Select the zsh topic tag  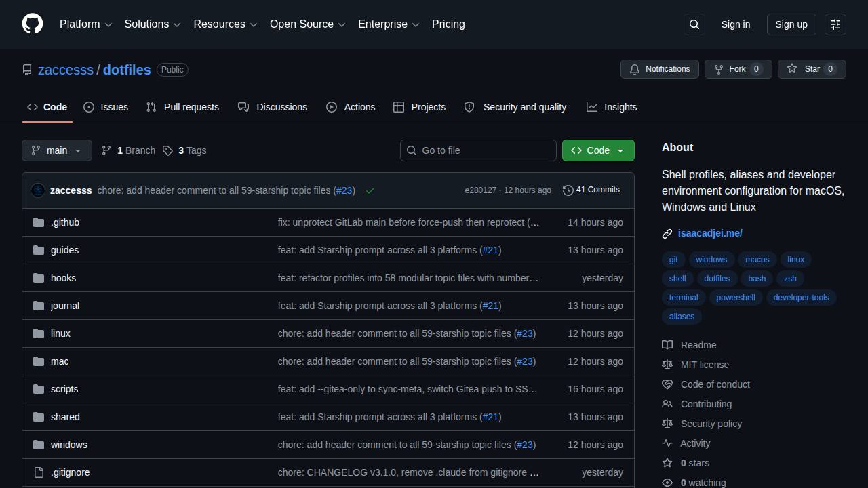pos(790,279)
